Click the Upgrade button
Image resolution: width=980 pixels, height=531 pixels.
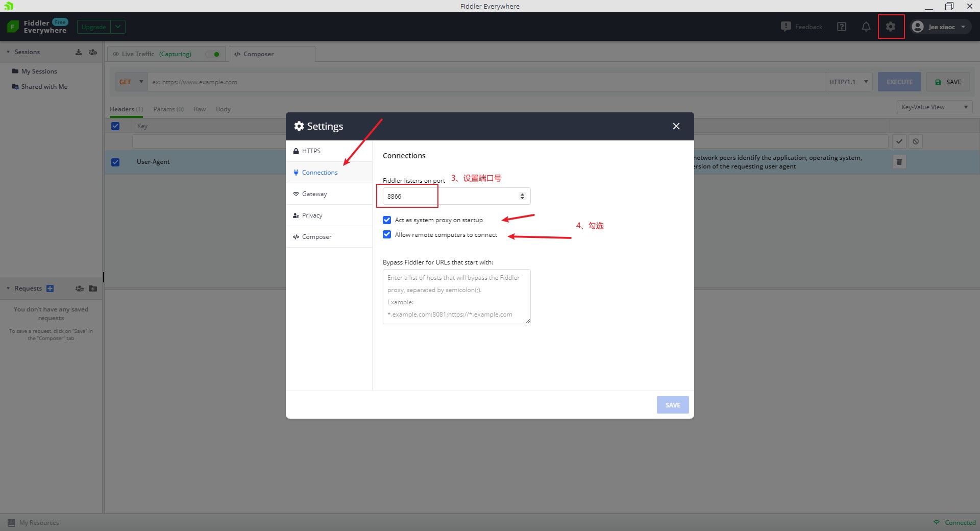tap(94, 27)
